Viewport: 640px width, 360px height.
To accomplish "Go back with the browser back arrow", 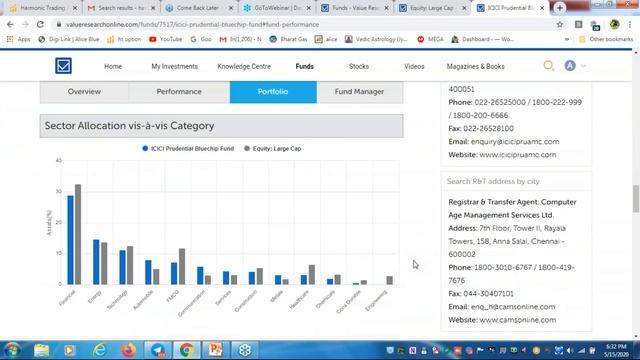I will click(x=10, y=24).
